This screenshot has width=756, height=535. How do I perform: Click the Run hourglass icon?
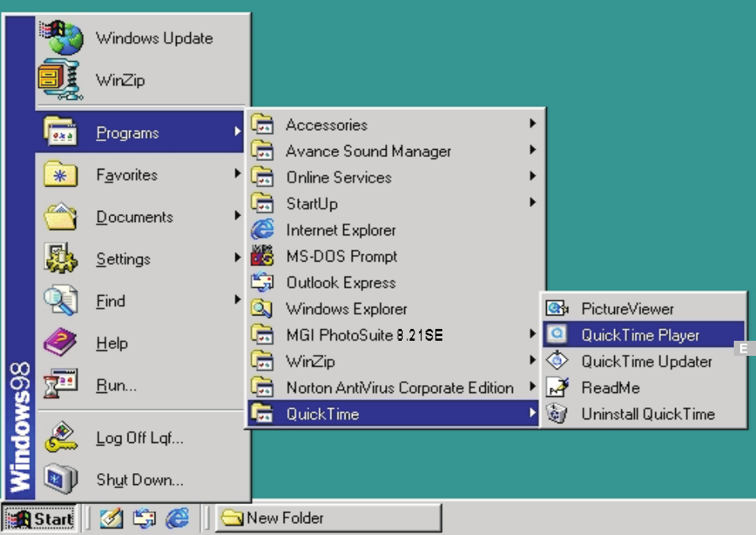pyautogui.click(x=60, y=384)
